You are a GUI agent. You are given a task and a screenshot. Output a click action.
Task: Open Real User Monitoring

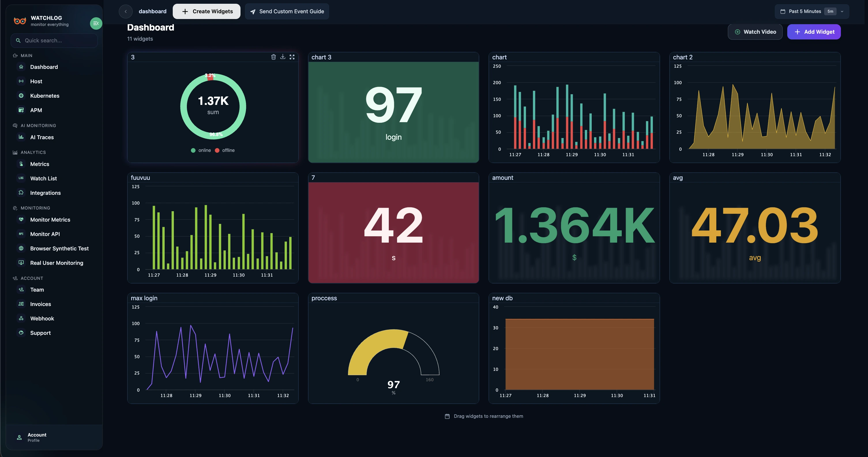coord(56,263)
